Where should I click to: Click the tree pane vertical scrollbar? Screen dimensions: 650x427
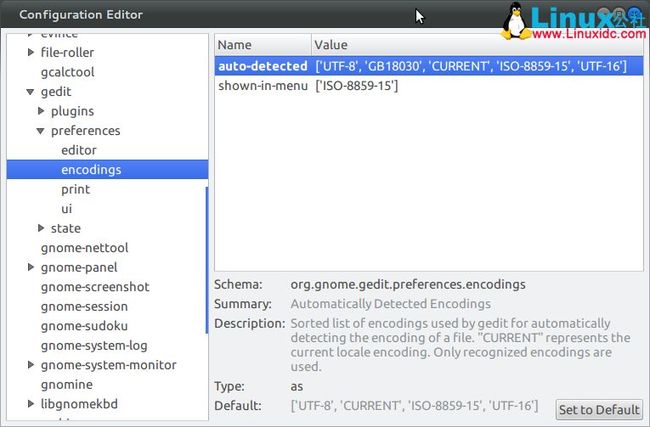pyautogui.click(x=206, y=260)
